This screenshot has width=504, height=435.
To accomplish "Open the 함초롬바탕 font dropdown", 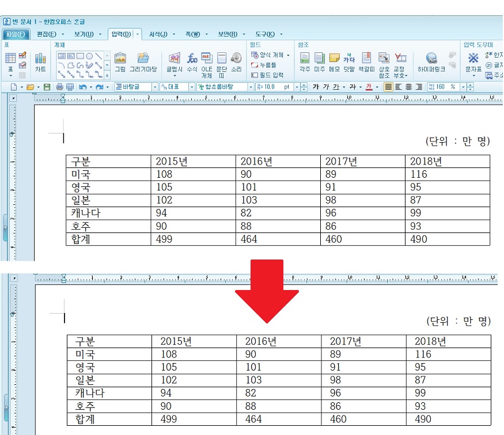I will pos(251,87).
